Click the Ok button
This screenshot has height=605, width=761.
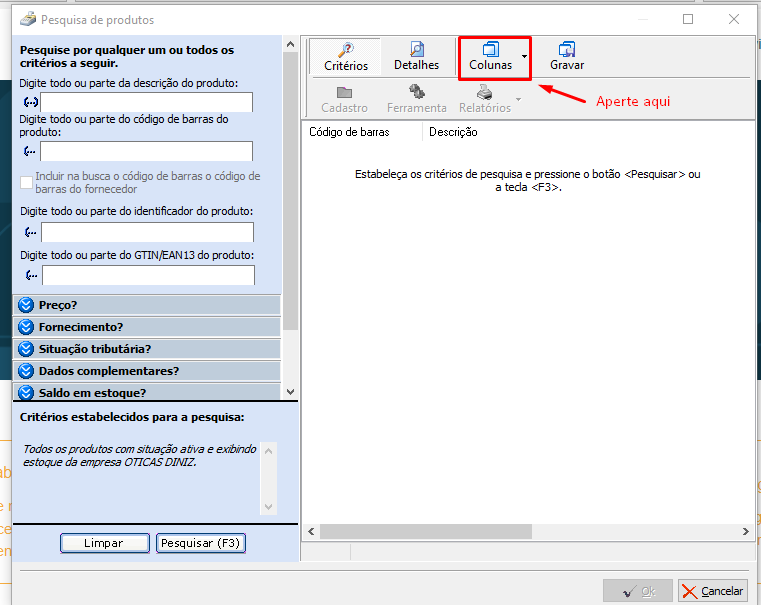(x=638, y=591)
